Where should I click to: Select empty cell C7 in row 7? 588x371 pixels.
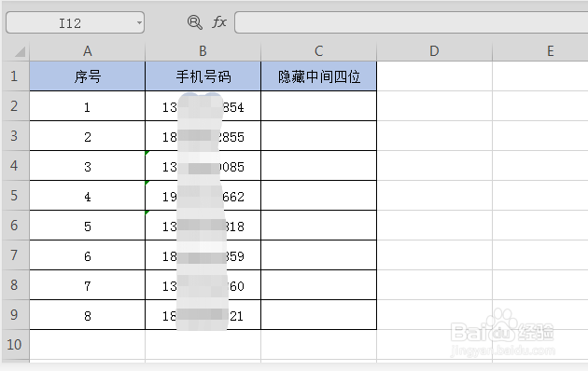click(319, 255)
